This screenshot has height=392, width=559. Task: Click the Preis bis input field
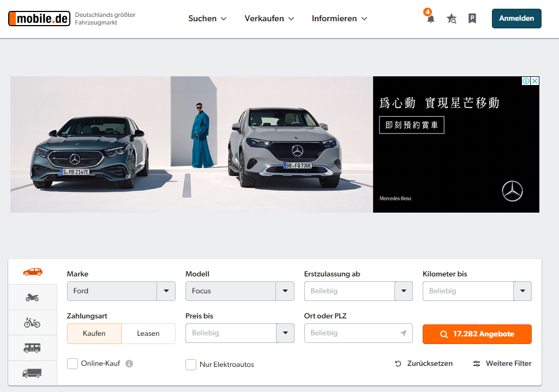(x=231, y=333)
